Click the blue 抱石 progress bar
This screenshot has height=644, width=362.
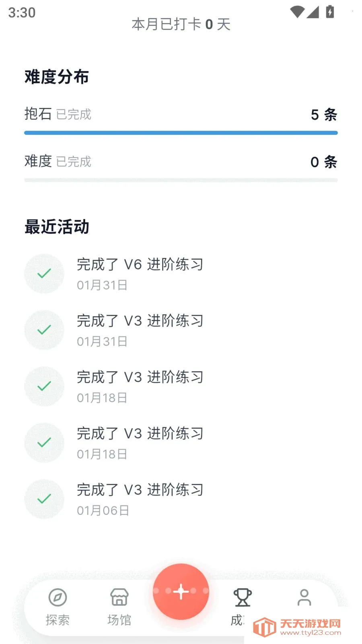181,133
